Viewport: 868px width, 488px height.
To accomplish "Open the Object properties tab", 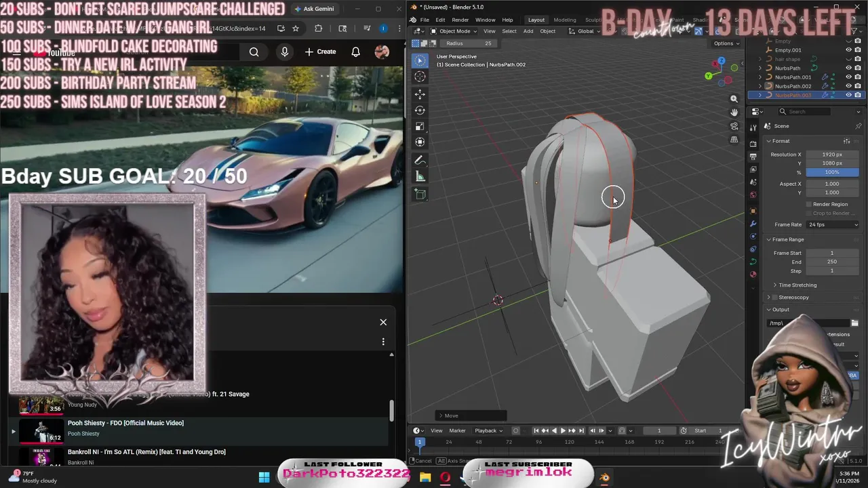I will click(x=753, y=211).
